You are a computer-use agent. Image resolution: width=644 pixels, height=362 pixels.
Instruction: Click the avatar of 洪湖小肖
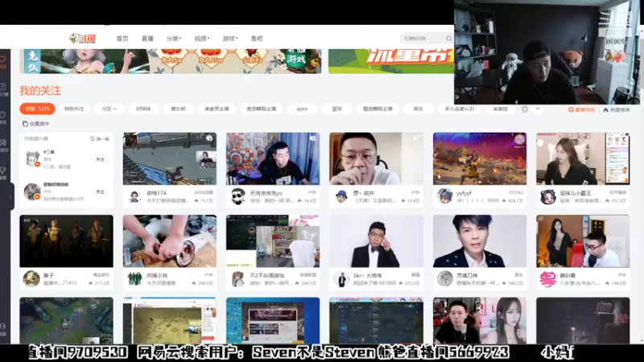click(134, 278)
